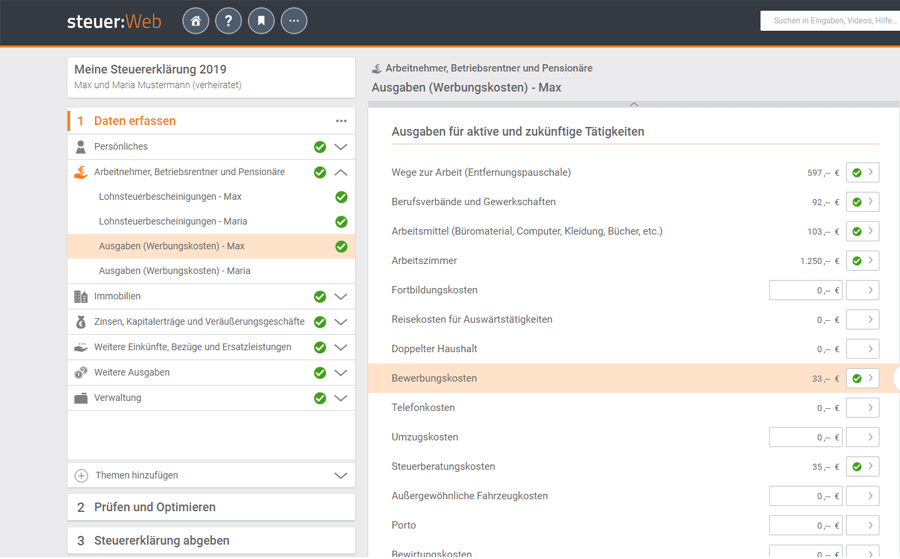
Task: Click Meine Steuererklärung 2019 title
Action: coord(150,69)
